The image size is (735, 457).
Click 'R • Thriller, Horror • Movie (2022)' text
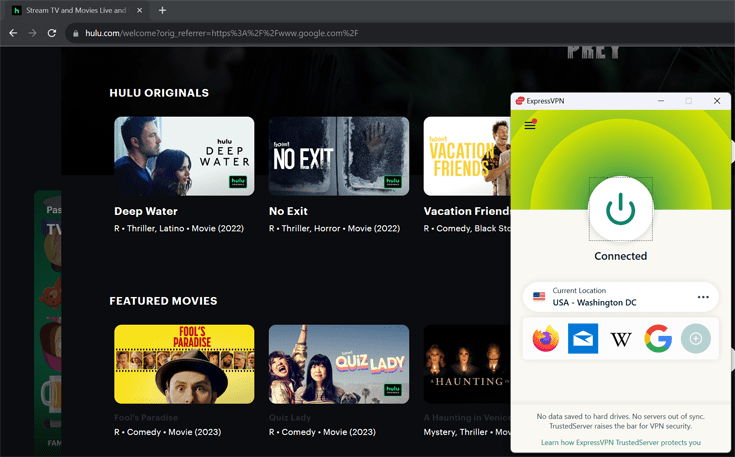[x=334, y=229]
